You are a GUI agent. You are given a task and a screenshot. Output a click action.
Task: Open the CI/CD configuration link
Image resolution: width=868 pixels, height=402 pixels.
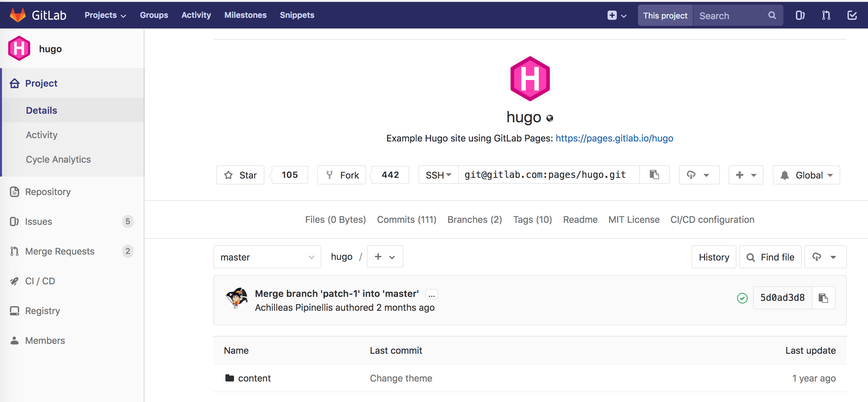pos(712,220)
